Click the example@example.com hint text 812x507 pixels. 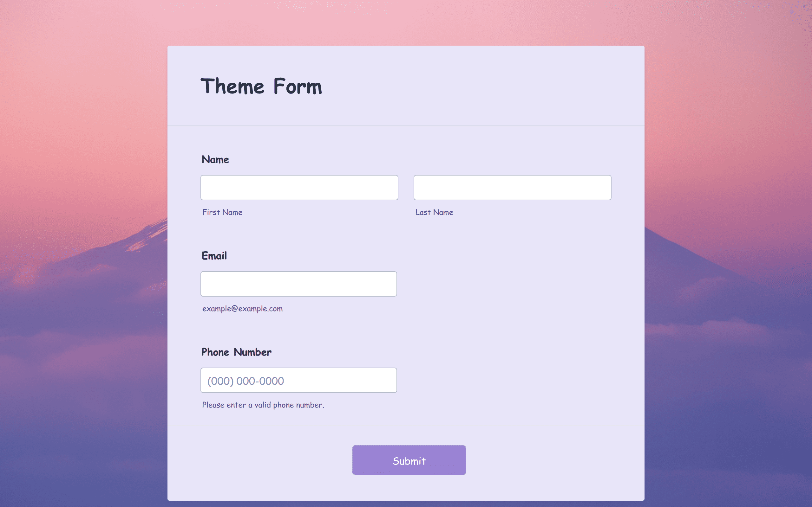[242, 309]
